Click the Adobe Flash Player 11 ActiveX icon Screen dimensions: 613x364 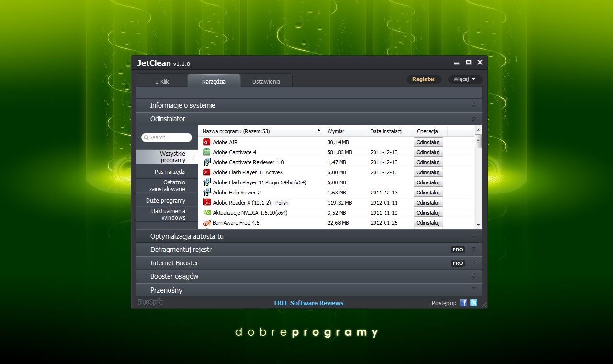(x=207, y=172)
